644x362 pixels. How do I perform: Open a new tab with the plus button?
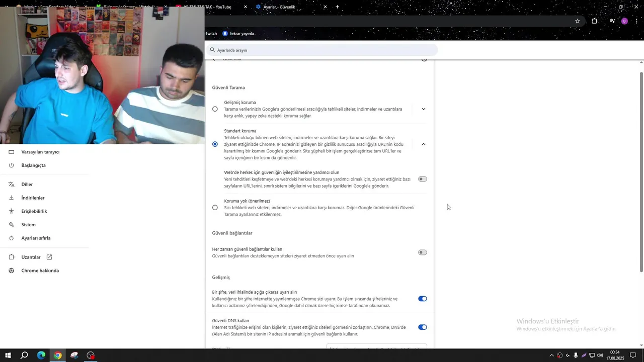pyautogui.click(x=337, y=7)
